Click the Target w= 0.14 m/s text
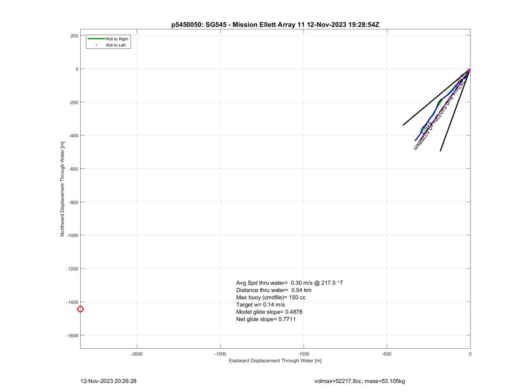Screen dimensions: 532x392 click(260, 305)
